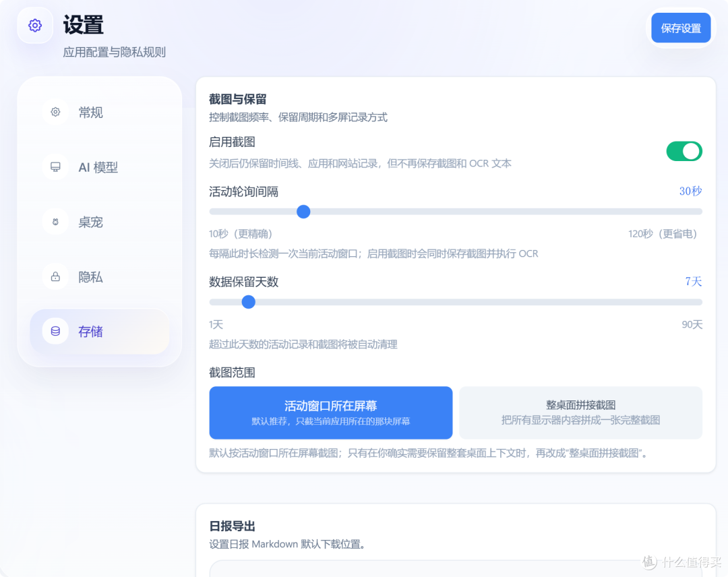The height and width of the screenshot is (577, 728).
Task: Click the 数据保留天数 slider handle
Action: point(248,302)
